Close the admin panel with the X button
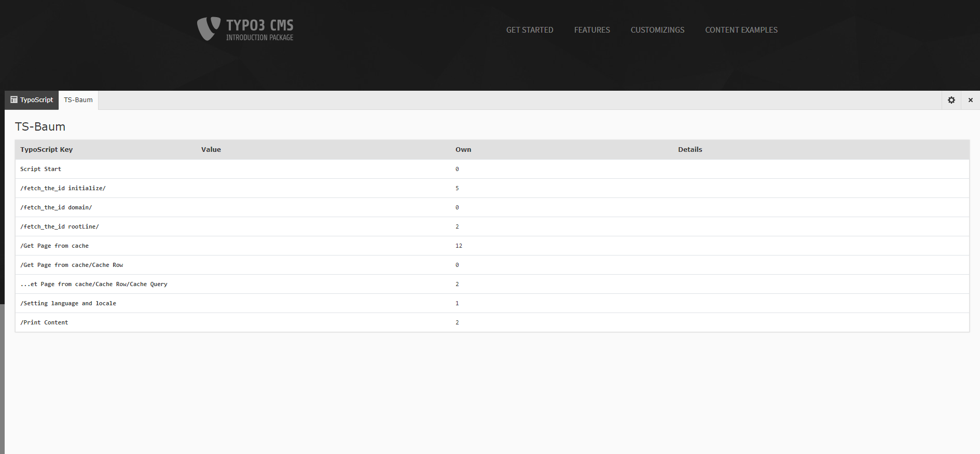 click(x=971, y=100)
